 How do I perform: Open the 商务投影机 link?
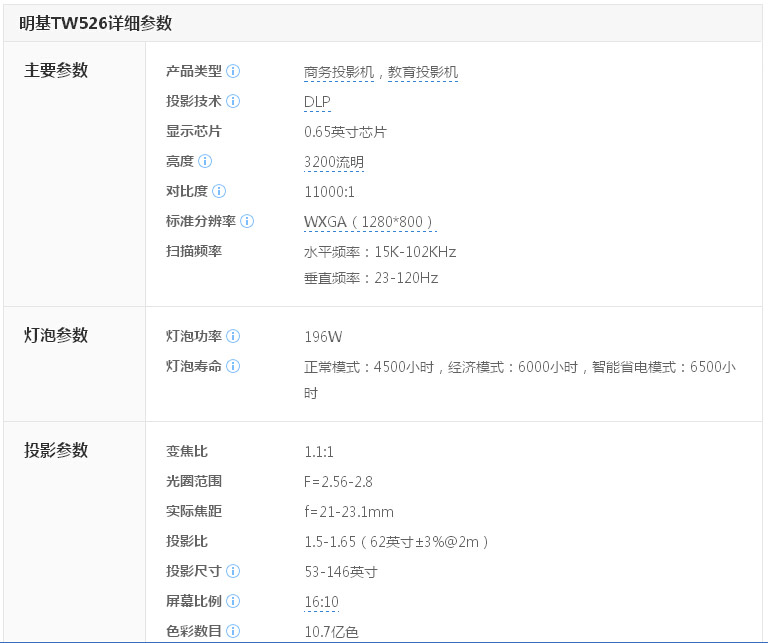tap(339, 72)
